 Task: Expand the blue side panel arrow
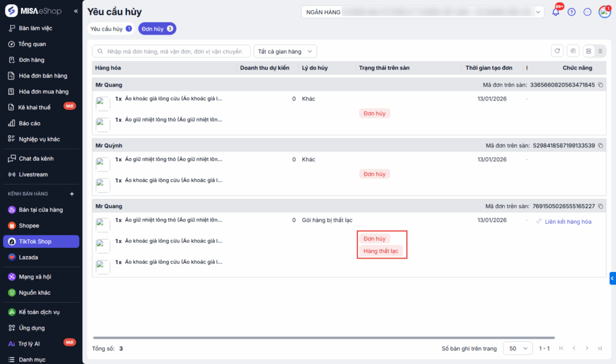click(612, 279)
